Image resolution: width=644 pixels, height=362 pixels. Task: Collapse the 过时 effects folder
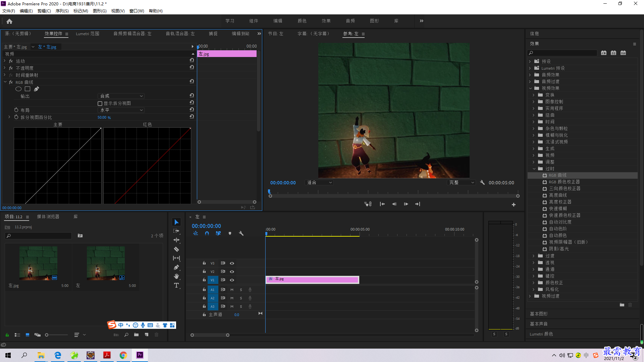click(x=534, y=169)
